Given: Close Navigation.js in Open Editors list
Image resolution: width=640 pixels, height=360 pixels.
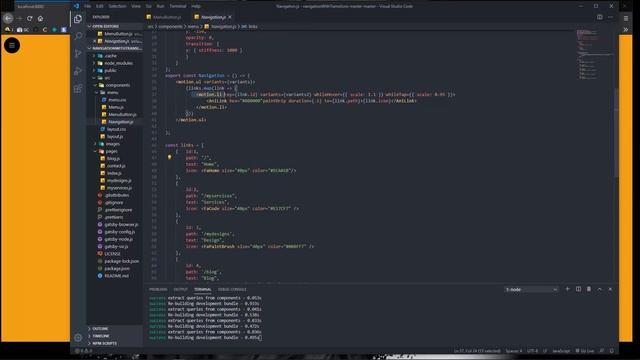Looking at the screenshot, I should click(95, 41).
